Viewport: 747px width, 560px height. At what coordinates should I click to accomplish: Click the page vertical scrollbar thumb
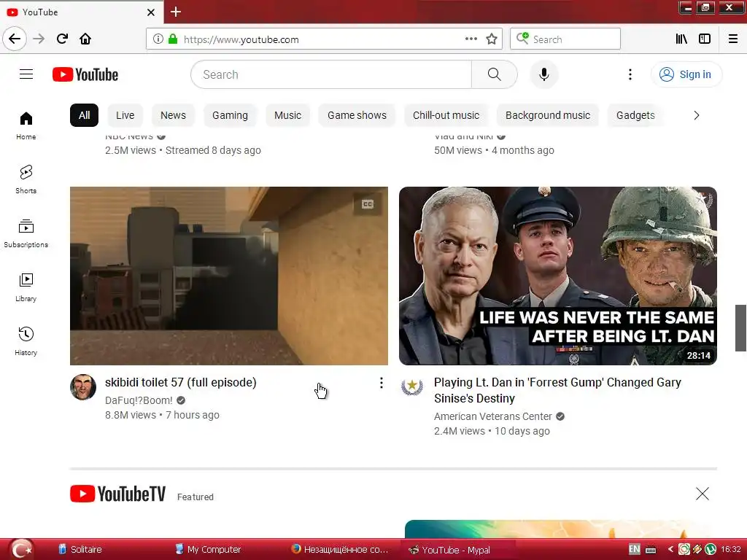(x=740, y=328)
